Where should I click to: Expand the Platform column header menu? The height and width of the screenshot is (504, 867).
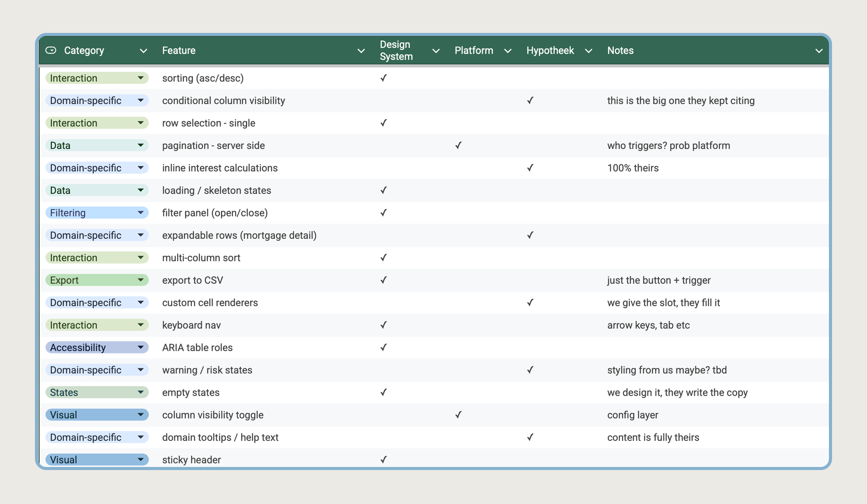[x=507, y=51]
